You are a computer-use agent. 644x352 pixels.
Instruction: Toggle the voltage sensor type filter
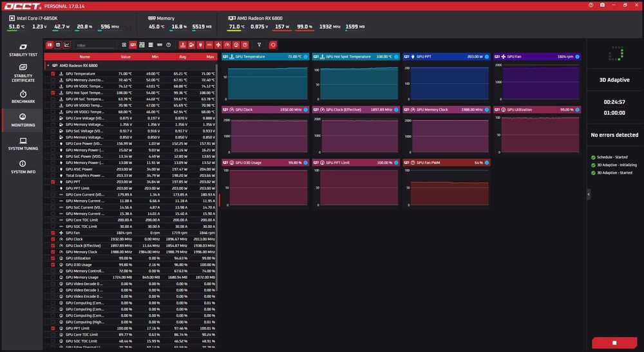(x=191, y=44)
